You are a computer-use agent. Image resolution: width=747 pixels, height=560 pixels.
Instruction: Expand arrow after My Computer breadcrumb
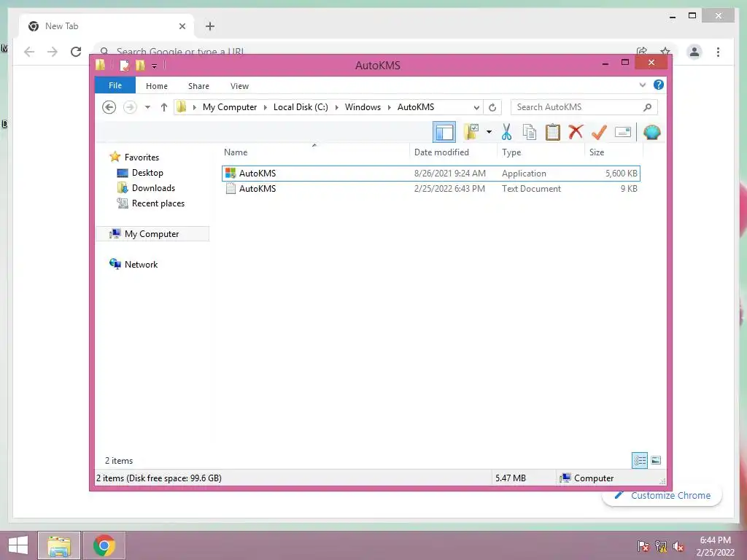click(x=265, y=108)
